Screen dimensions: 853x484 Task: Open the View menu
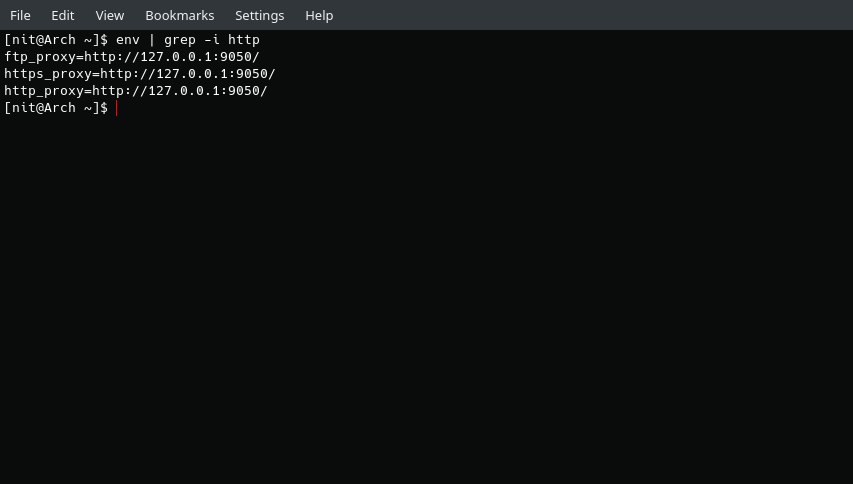[x=110, y=15]
